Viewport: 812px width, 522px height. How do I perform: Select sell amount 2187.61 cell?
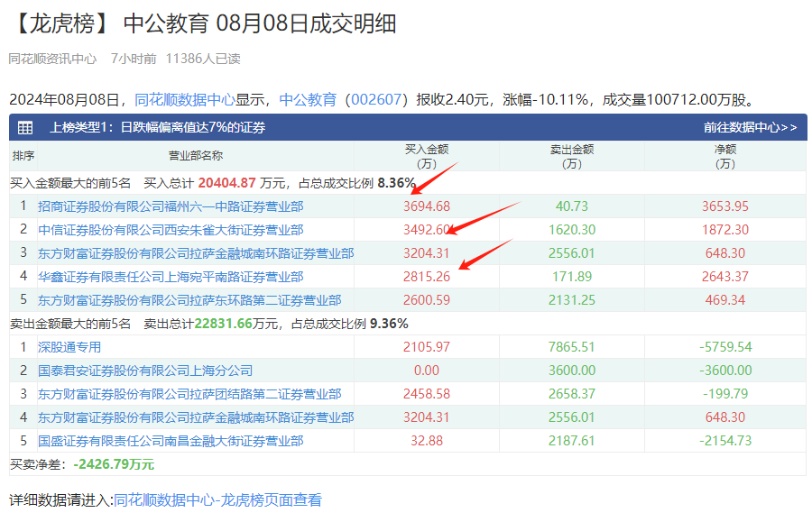pyautogui.click(x=572, y=441)
